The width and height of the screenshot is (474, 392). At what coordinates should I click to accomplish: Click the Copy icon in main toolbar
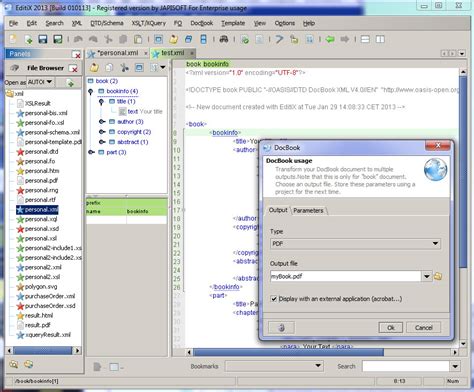pos(123,39)
